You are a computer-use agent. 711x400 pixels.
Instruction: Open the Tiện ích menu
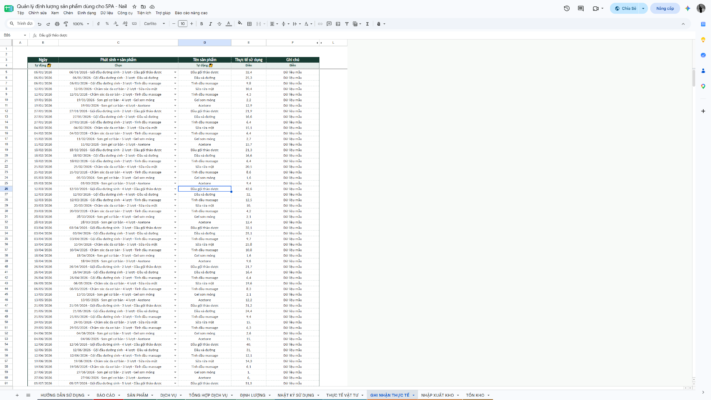(x=144, y=13)
